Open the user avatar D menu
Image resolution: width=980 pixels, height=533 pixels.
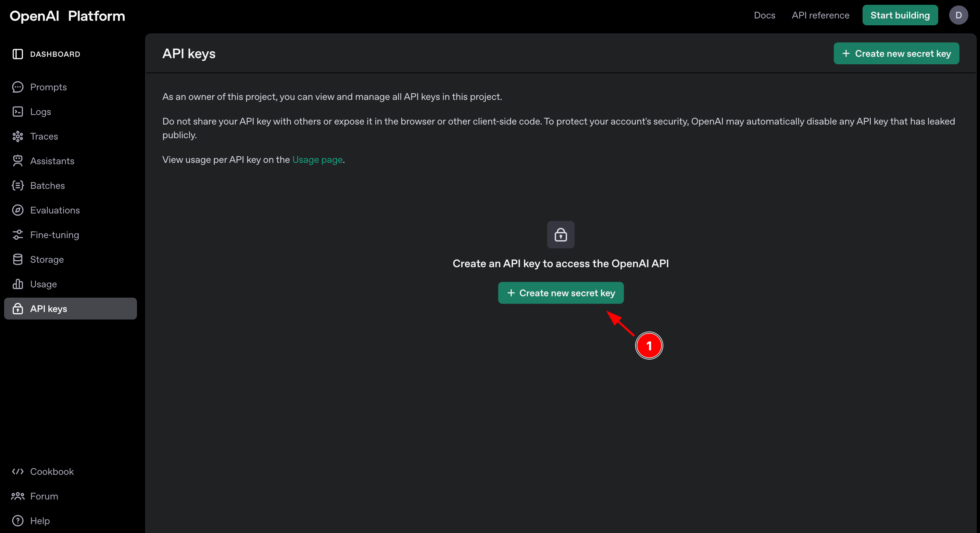[958, 15]
